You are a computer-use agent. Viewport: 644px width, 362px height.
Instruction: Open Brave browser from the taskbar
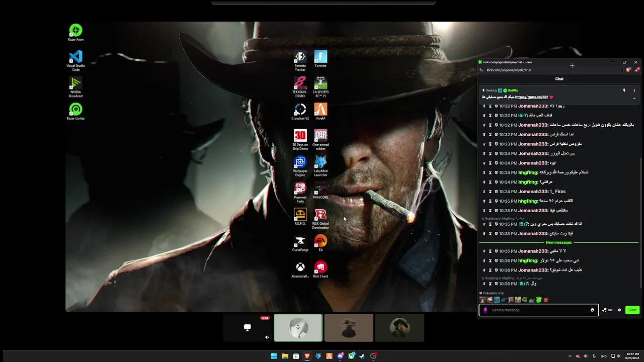(x=307, y=356)
